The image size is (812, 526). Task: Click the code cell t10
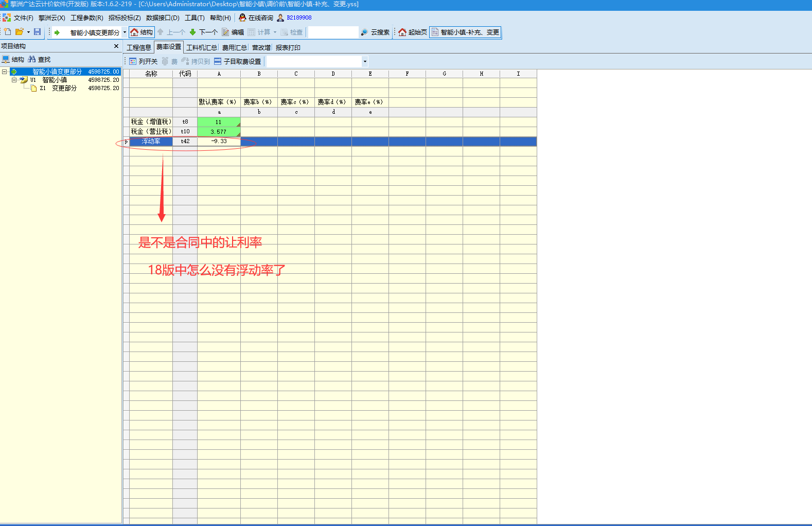185,132
